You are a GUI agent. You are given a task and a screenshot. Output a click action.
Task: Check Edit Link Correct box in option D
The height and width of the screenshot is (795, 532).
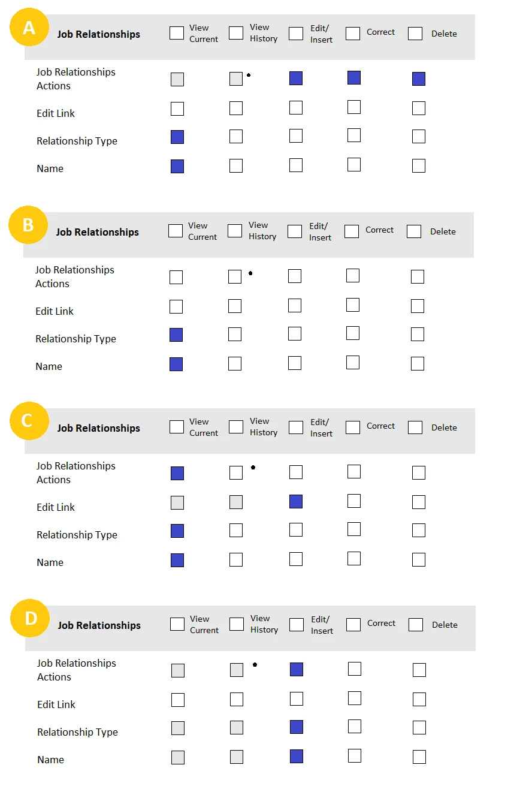[x=355, y=698]
